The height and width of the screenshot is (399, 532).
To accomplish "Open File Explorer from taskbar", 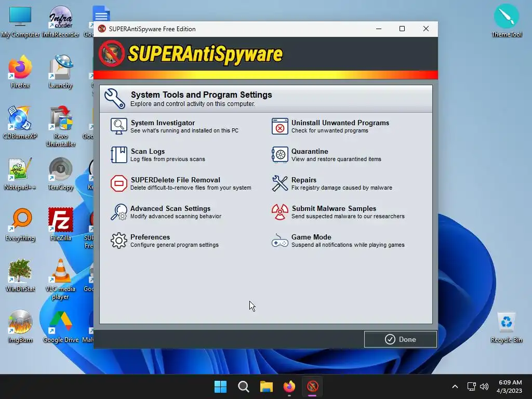I will [267, 387].
